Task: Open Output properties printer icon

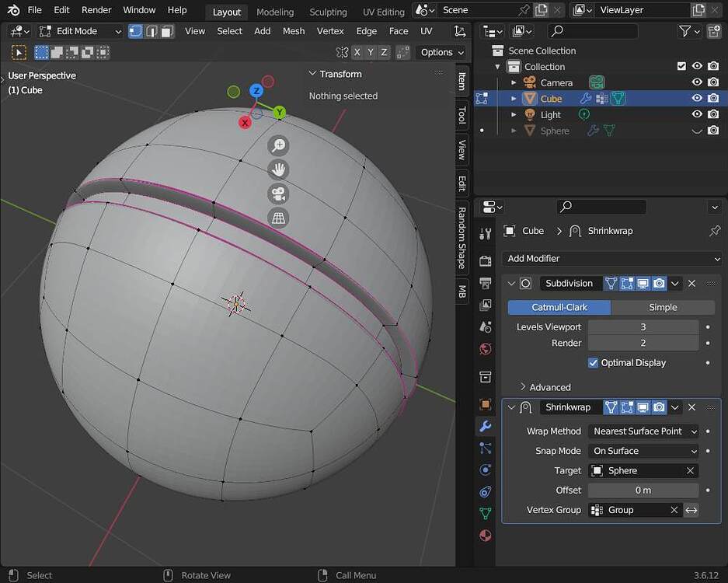Action: [485, 283]
